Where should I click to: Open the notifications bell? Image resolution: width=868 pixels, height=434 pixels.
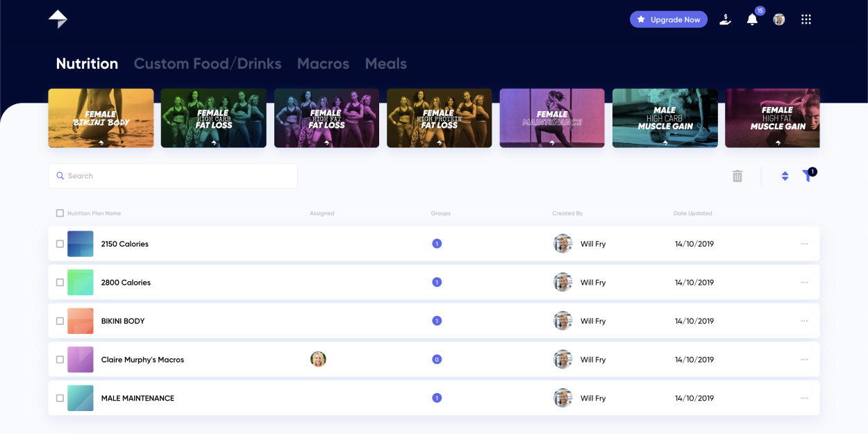coord(752,19)
